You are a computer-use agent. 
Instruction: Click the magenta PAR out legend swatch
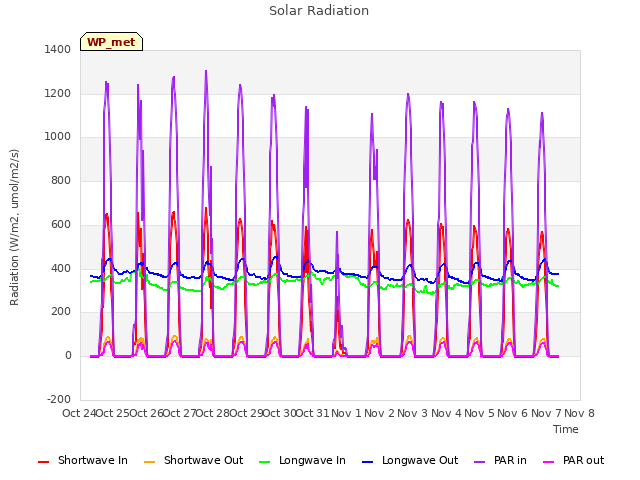click(549, 462)
